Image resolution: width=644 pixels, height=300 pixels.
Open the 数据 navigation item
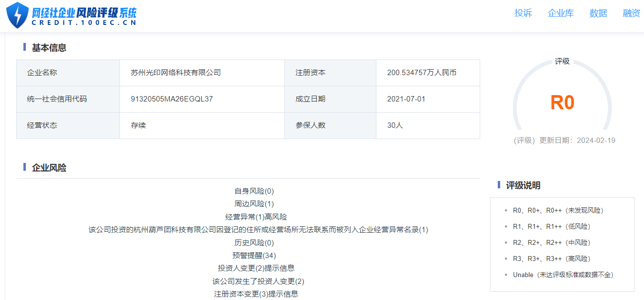(x=598, y=13)
